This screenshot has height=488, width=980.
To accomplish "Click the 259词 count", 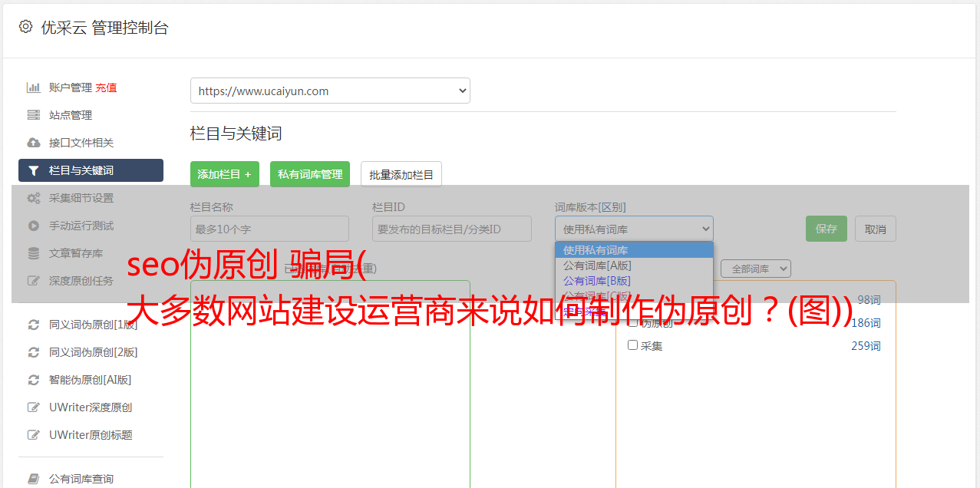I will coord(866,346).
